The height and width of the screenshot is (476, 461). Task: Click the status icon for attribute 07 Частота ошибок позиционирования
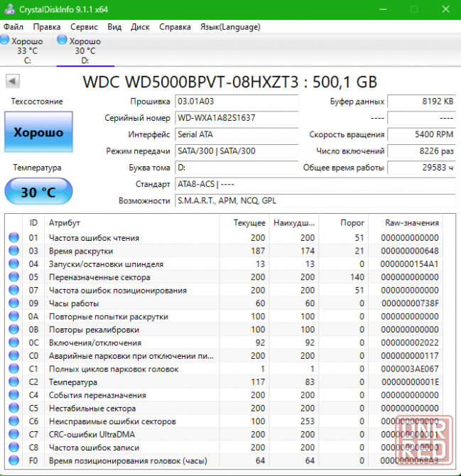[13, 290]
